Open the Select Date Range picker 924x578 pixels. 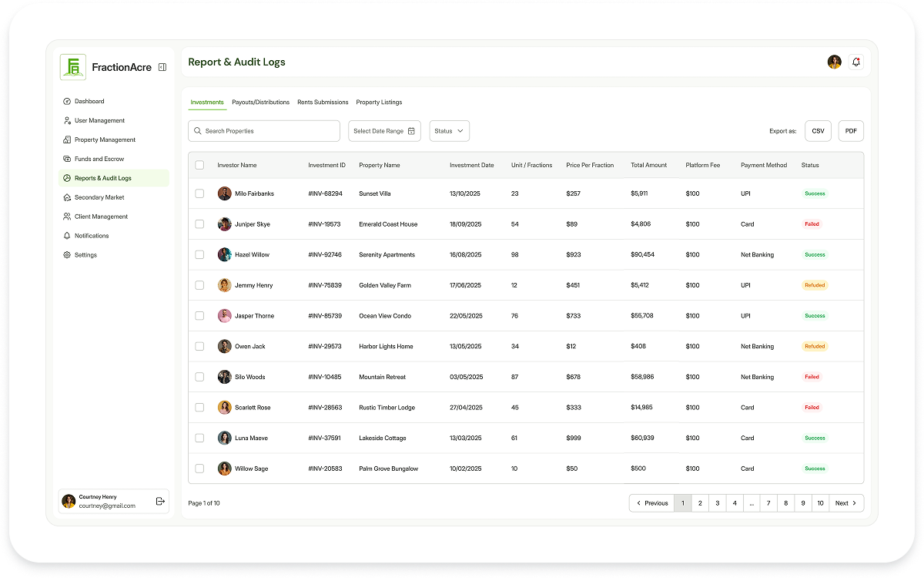pyautogui.click(x=379, y=131)
